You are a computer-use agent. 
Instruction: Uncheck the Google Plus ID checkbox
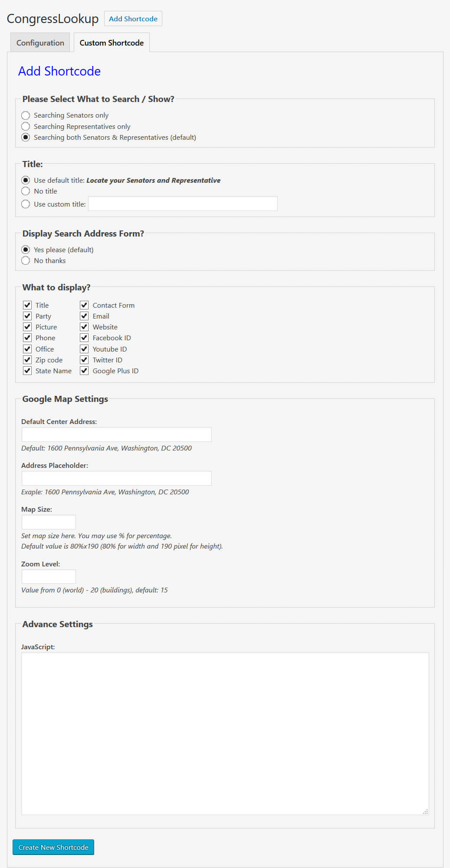click(84, 371)
